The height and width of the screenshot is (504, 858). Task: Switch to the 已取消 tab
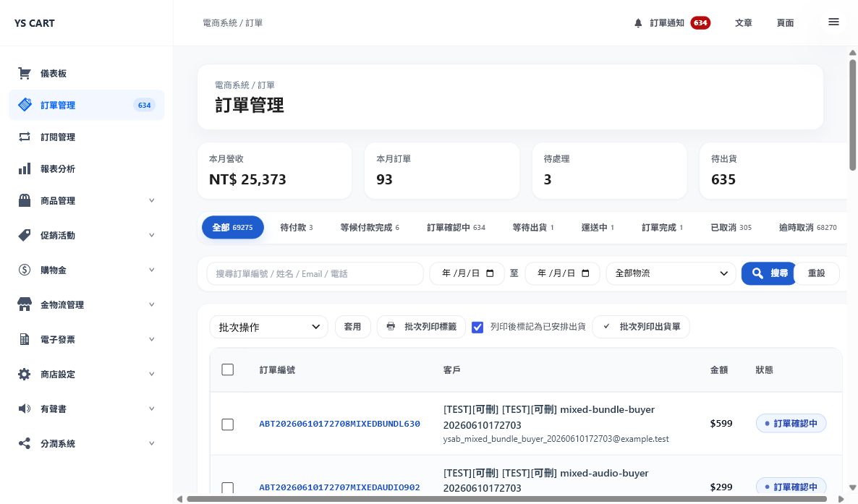tap(731, 228)
